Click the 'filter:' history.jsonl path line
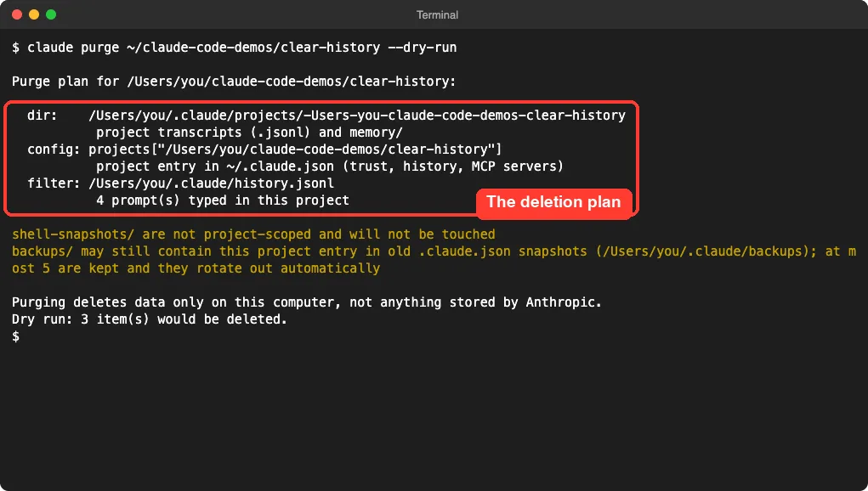Image resolution: width=868 pixels, height=491 pixels. click(180, 183)
